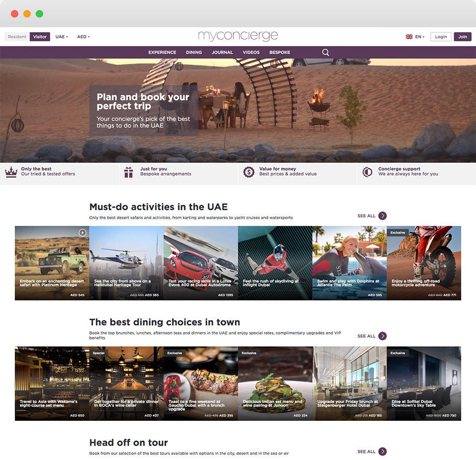
Task: Expand the UAE country dropdown
Action: point(62,37)
